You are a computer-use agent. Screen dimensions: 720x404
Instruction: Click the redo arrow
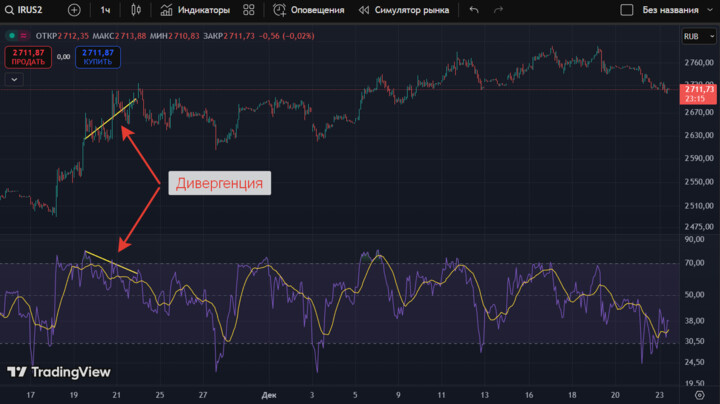[x=500, y=10]
